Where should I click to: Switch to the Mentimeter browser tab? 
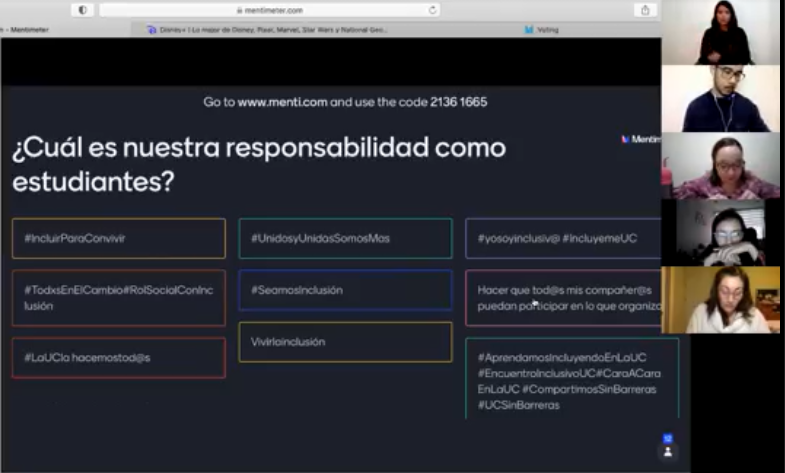click(28, 30)
